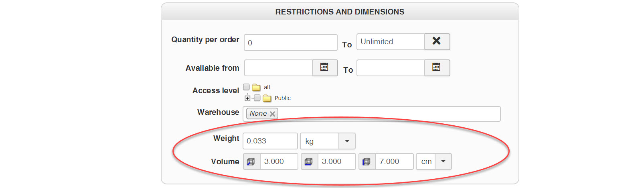This screenshot has width=644, height=188.
Task: Open the cm dimension unit dropdown
Action: point(443,161)
